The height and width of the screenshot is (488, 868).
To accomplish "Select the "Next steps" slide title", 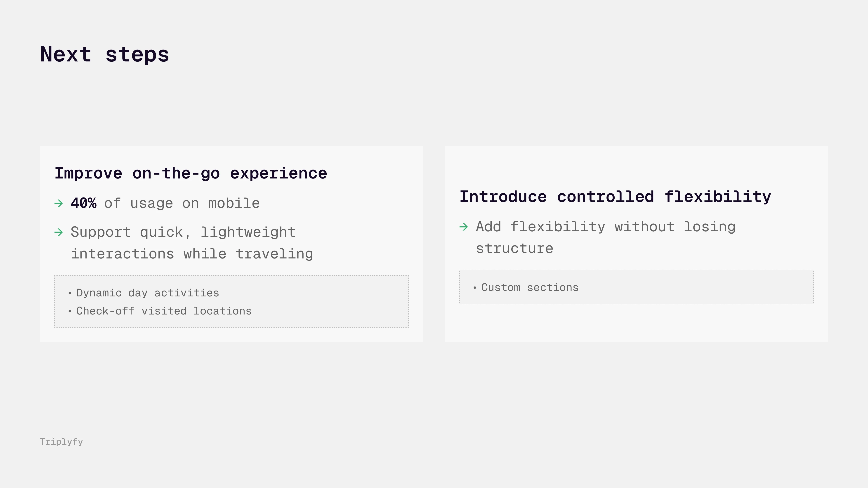I will (x=104, y=54).
